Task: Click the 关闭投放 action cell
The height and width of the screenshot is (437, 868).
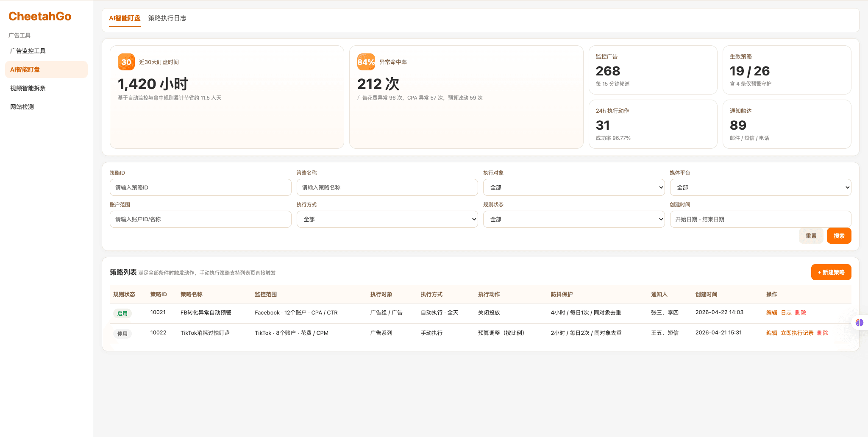Action: click(x=489, y=313)
